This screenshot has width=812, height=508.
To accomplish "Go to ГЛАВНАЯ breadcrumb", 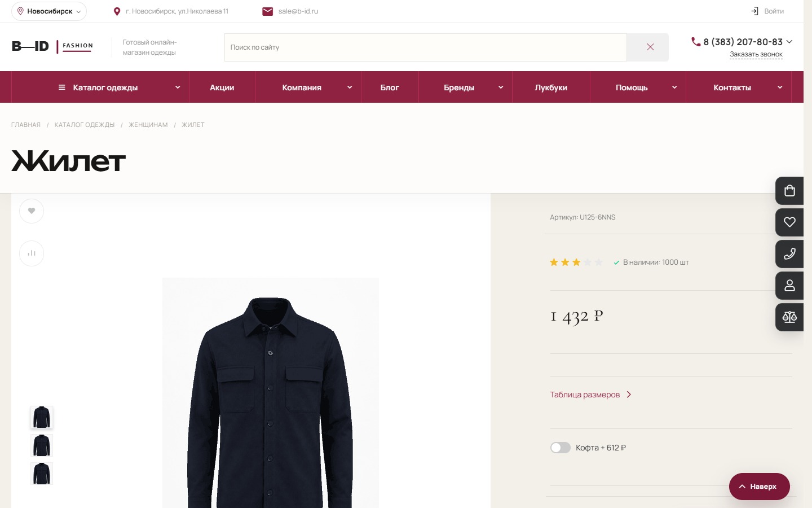I will pos(26,125).
